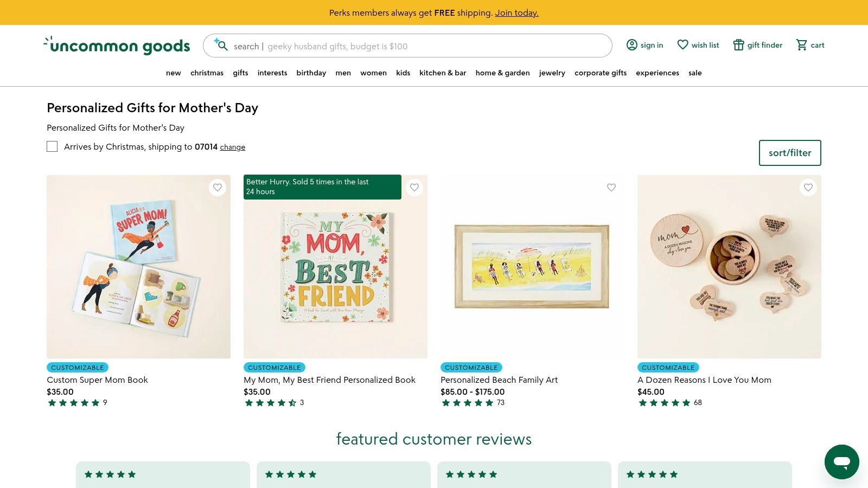The image size is (868, 488).
Task: Enable the Arrives by Christmas checkbox
Action: (x=52, y=146)
